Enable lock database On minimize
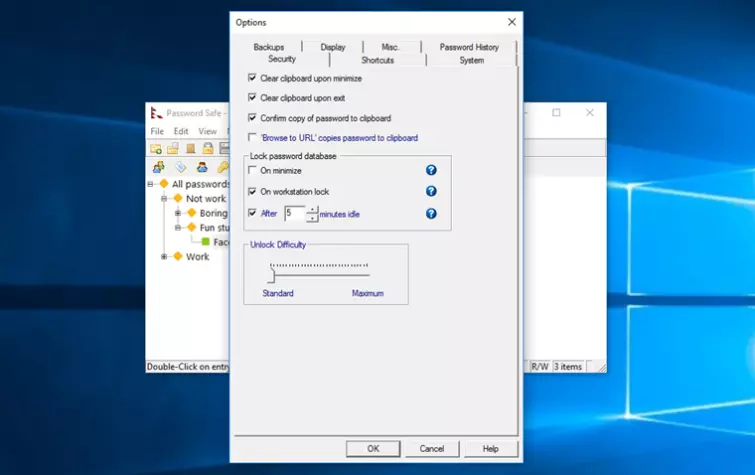Viewport: 755px width, 475px height. coord(252,171)
